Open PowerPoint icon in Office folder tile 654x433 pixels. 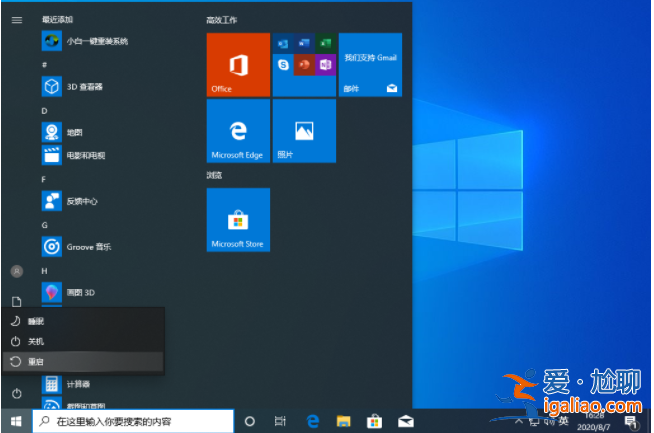pyautogui.click(x=304, y=65)
